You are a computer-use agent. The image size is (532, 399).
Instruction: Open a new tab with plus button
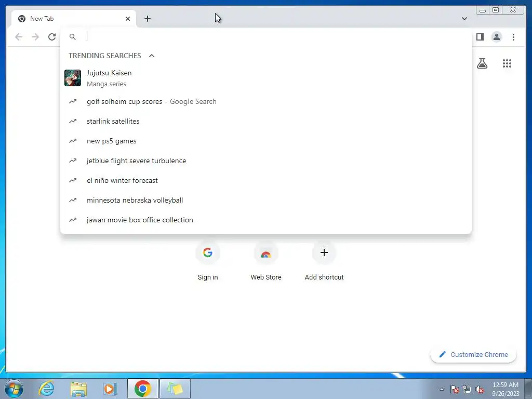tap(147, 19)
